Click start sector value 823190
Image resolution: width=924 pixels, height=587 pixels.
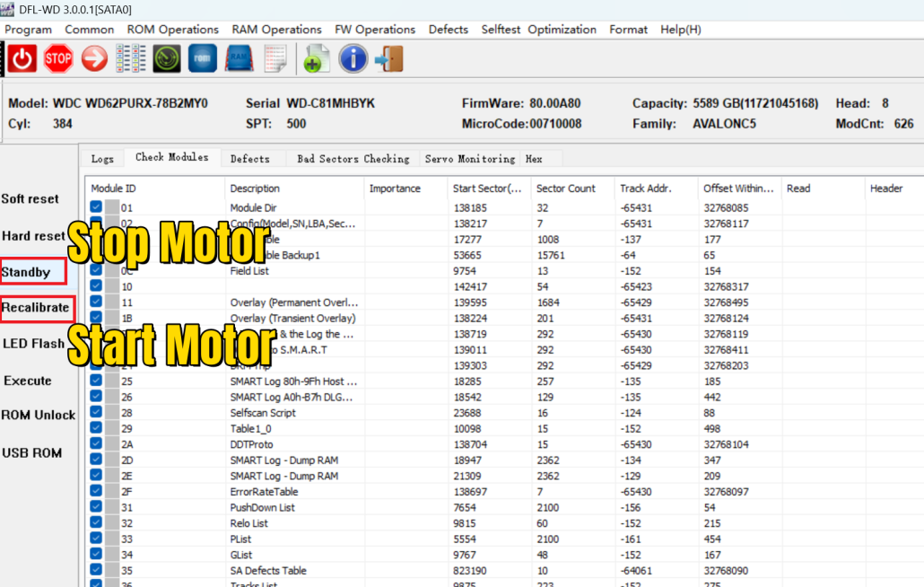(470, 571)
